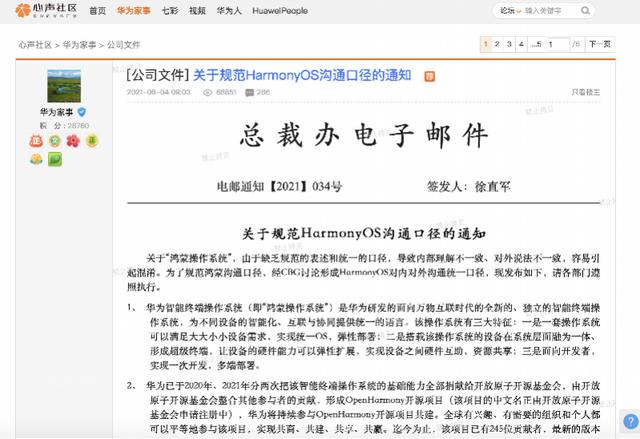
Task: Open the 华为家事 author avatar image
Action: click(64, 86)
